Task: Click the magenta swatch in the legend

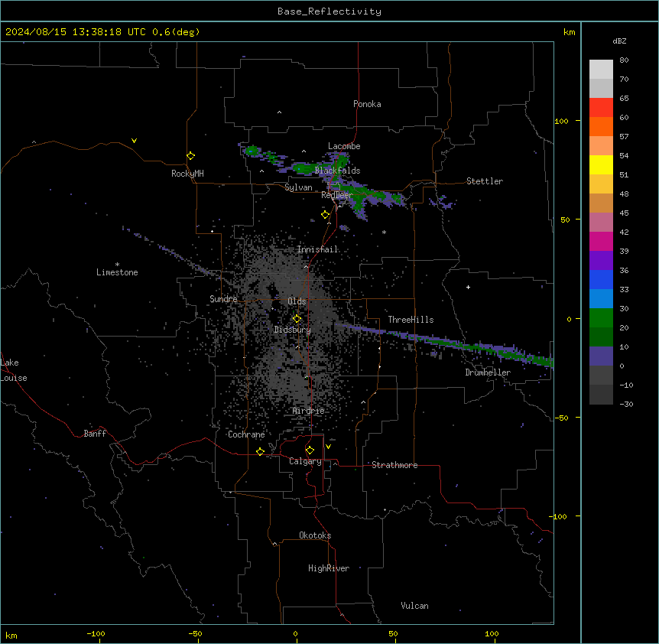Action: tap(601, 241)
